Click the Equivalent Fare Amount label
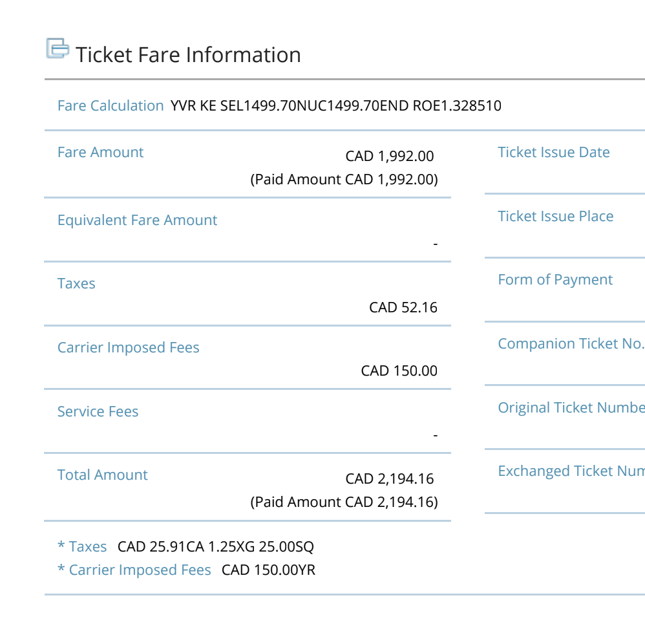The height and width of the screenshot is (644, 645). (x=137, y=220)
